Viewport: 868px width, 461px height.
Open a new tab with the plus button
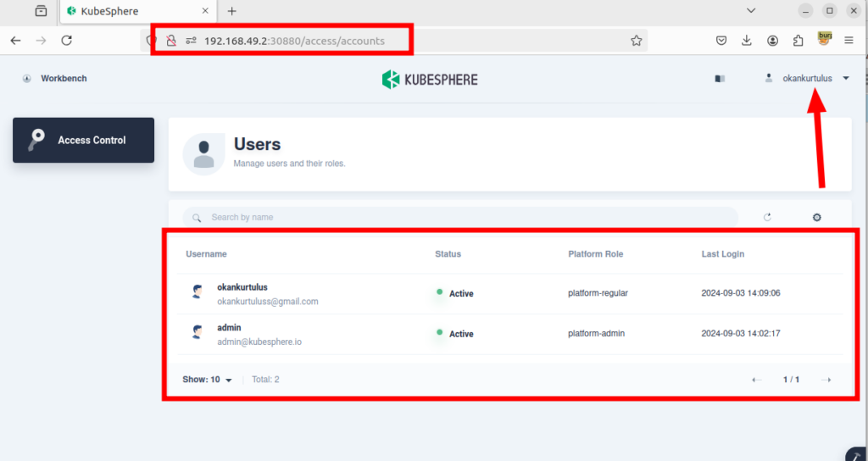(232, 11)
